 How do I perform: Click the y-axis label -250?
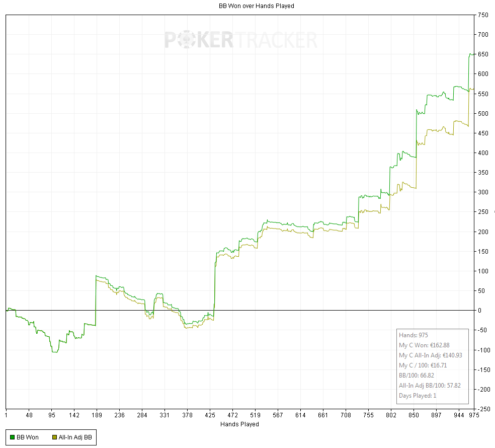[x=484, y=409]
